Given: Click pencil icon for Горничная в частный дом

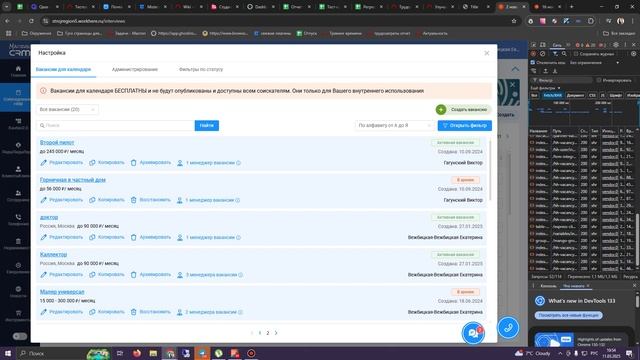Looking at the screenshot, I should pyautogui.click(x=44, y=200).
